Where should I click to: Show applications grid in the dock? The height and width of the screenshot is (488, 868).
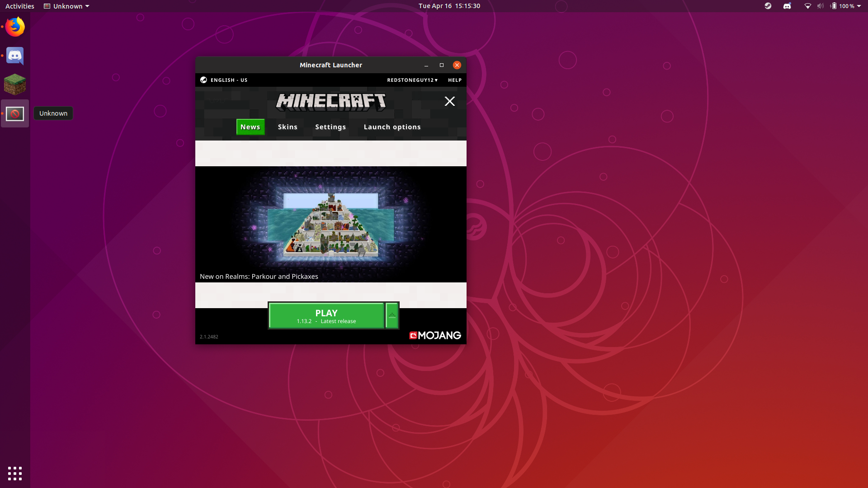click(15, 473)
